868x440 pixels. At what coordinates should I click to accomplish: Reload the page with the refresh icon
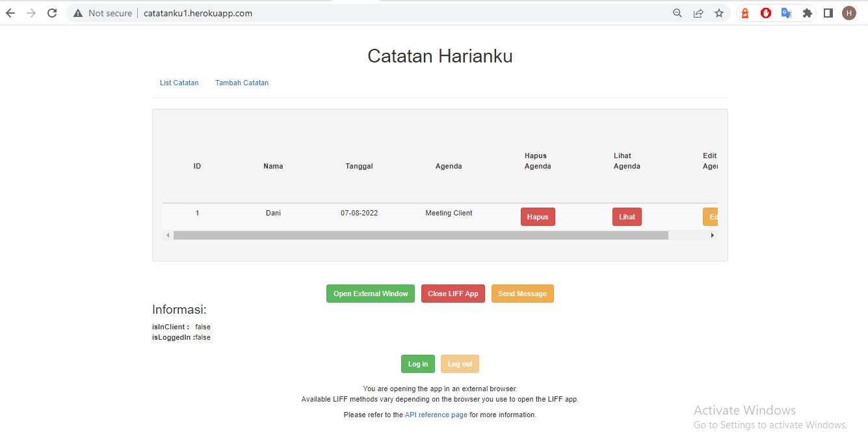click(52, 13)
